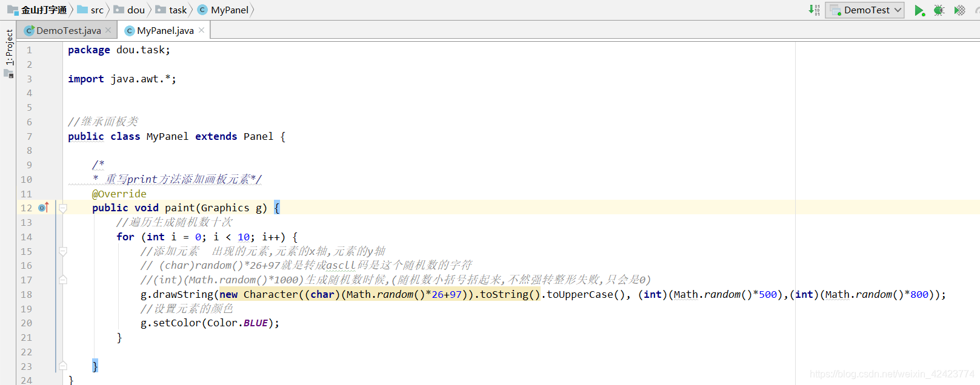
Task: Click the comment '//继承面板类'
Action: click(103, 122)
